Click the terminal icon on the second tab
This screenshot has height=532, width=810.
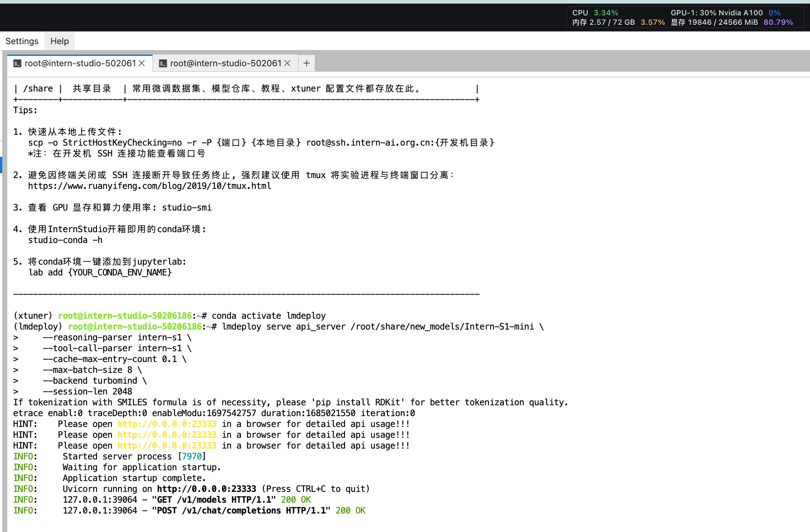tap(163, 64)
